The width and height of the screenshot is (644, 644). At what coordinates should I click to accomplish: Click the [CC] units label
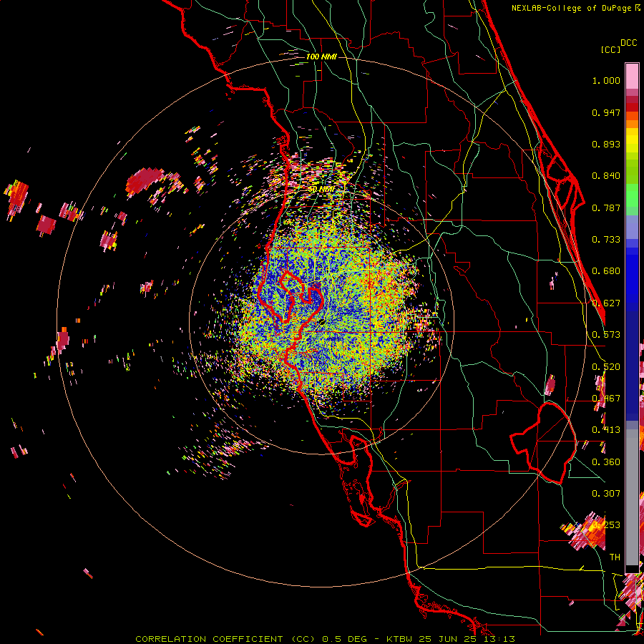point(610,49)
